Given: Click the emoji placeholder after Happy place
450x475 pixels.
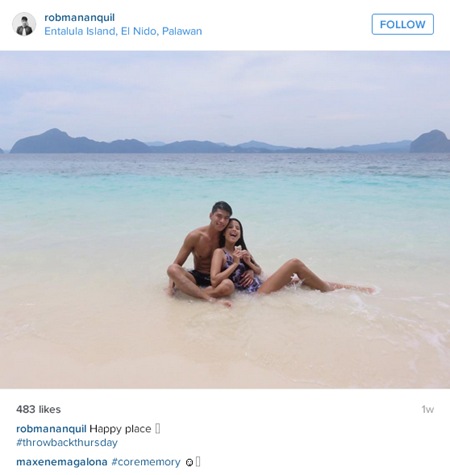Looking at the screenshot, I should 158,429.
